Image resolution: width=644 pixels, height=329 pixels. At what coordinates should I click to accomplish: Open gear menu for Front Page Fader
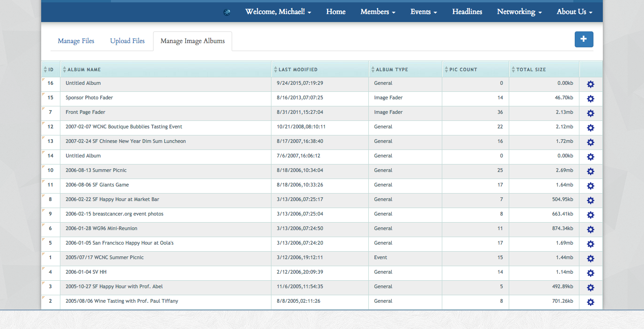pyautogui.click(x=591, y=113)
